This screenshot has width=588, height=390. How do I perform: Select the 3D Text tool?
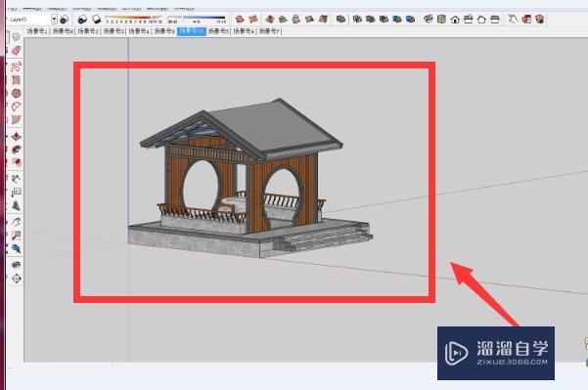pos(16,205)
